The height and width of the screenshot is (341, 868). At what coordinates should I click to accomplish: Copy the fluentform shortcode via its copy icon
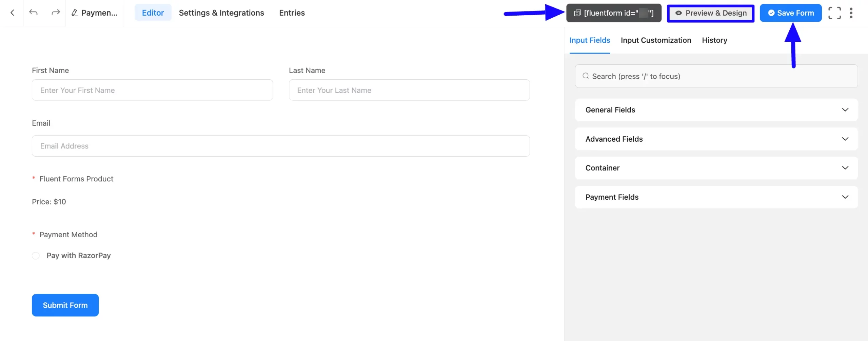[x=577, y=13]
